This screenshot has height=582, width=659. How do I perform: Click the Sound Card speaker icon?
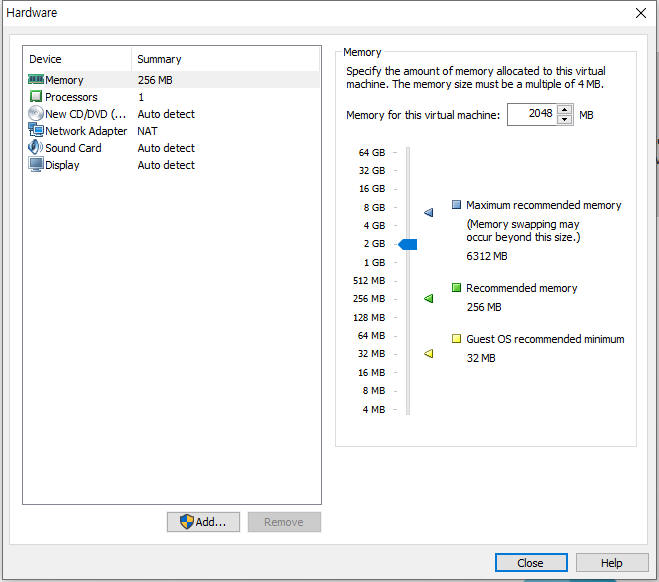pos(36,147)
